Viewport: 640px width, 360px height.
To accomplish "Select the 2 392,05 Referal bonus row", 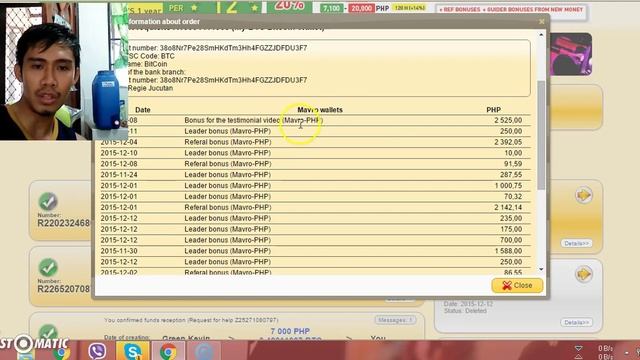I will tap(315, 142).
